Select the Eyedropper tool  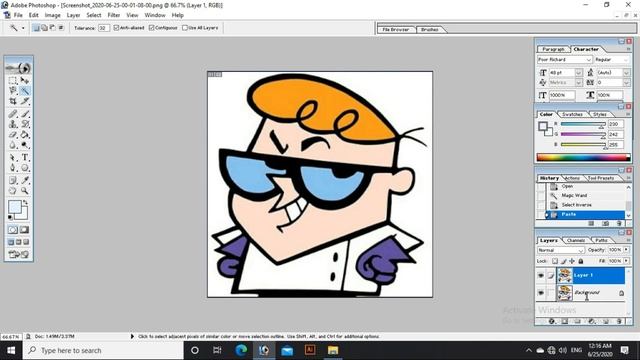tap(24, 180)
